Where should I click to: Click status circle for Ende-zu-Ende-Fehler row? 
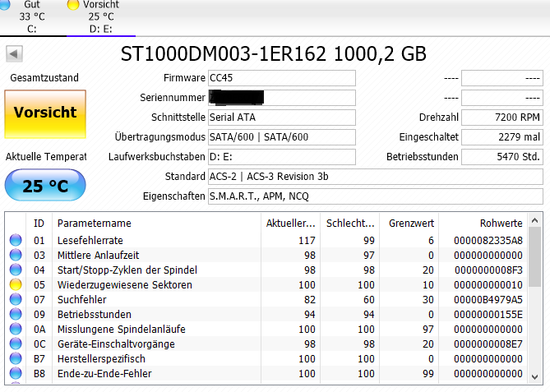tap(16, 373)
